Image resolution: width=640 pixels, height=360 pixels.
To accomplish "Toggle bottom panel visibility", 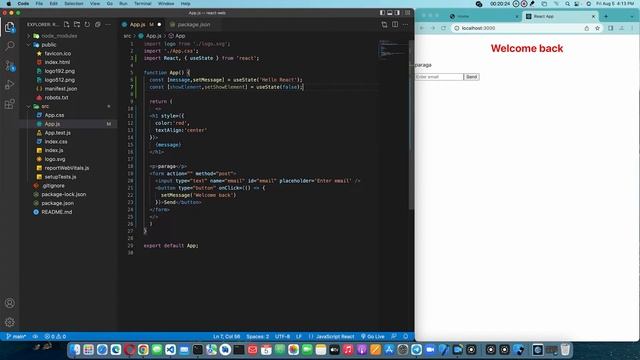I will point(390,13).
